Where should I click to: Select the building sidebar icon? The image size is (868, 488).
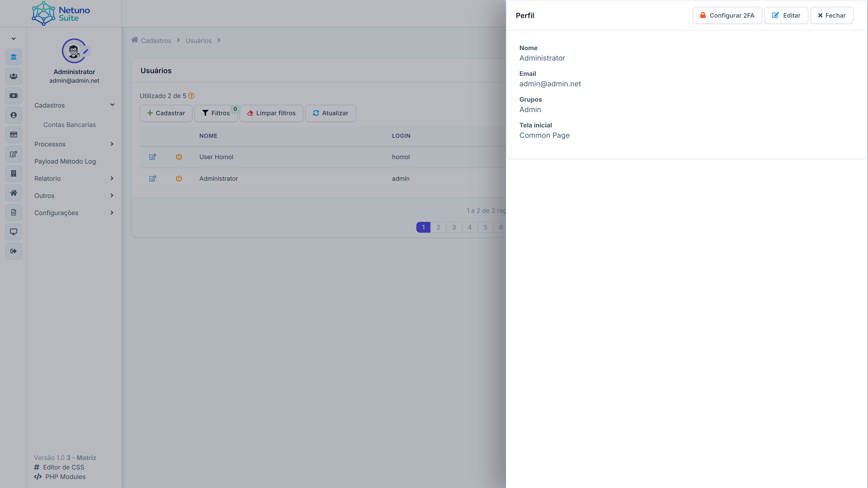(14, 174)
